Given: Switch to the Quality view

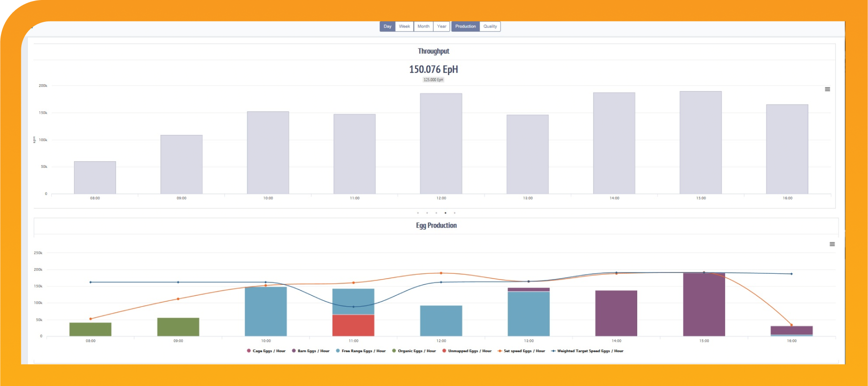Looking at the screenshot, I should 490,27.
